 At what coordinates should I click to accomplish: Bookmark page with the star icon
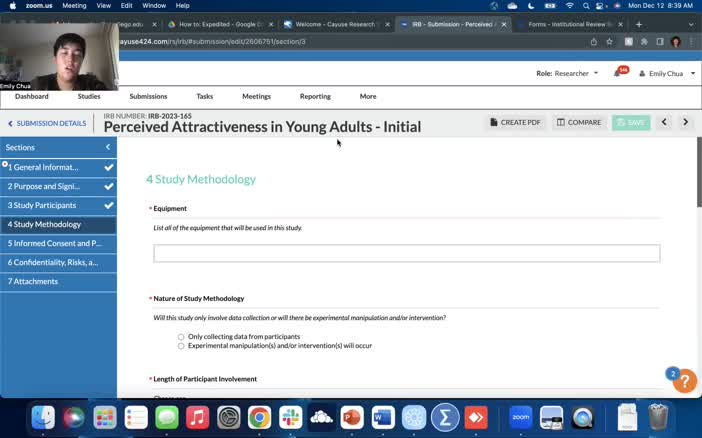pos(609,42)
